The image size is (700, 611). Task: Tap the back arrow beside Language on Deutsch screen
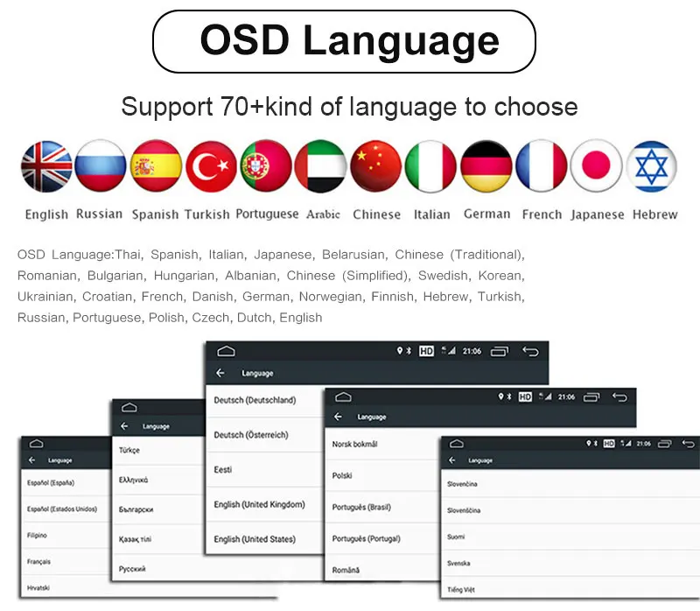220,373
